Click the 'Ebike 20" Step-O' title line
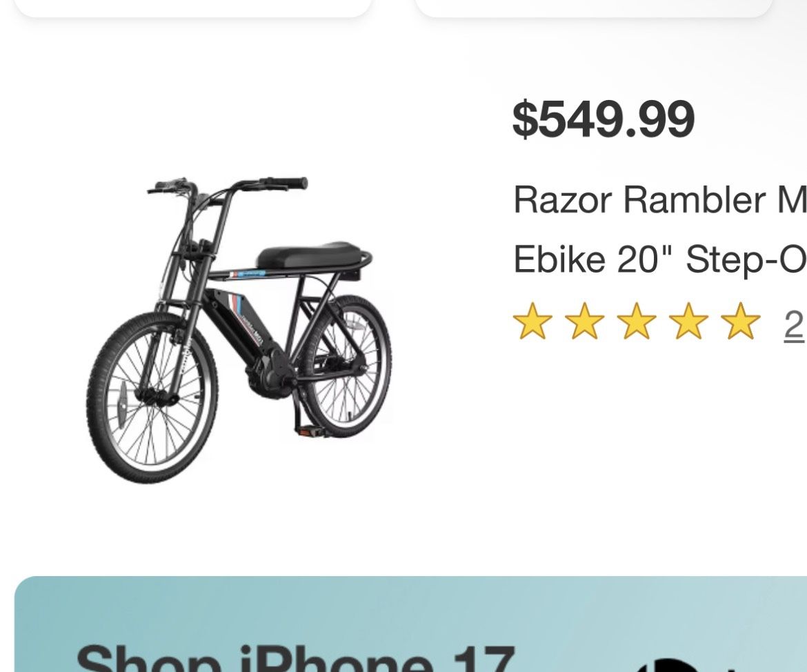Screen dimensions: 807x672 point(660,259)
